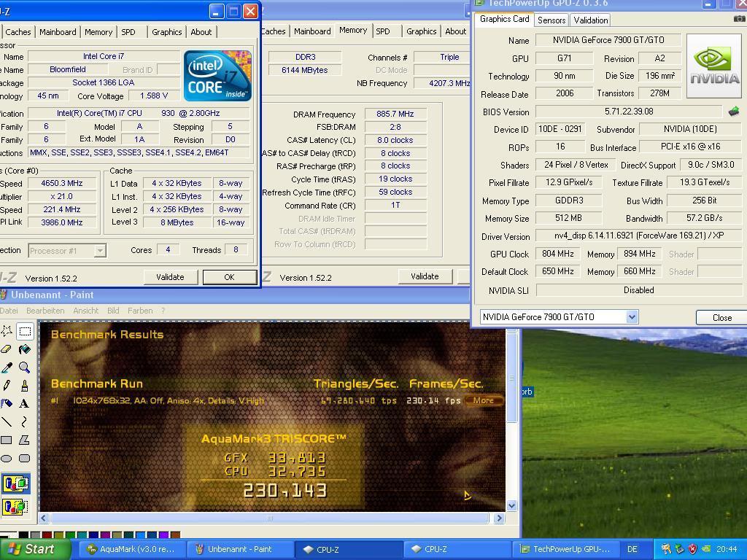Choose the straight Line tool
Screen dimensions: 747x560
coord(7,421)
